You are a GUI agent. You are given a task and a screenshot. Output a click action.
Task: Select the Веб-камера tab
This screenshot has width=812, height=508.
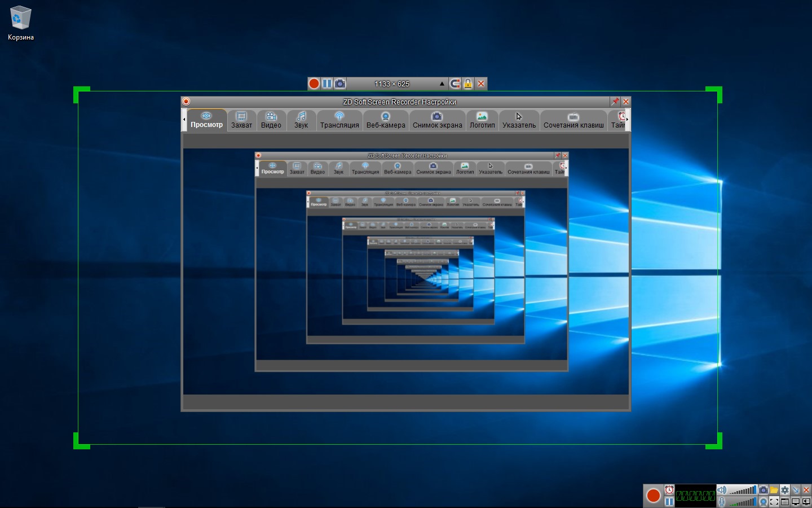click(x=386, y=120)
